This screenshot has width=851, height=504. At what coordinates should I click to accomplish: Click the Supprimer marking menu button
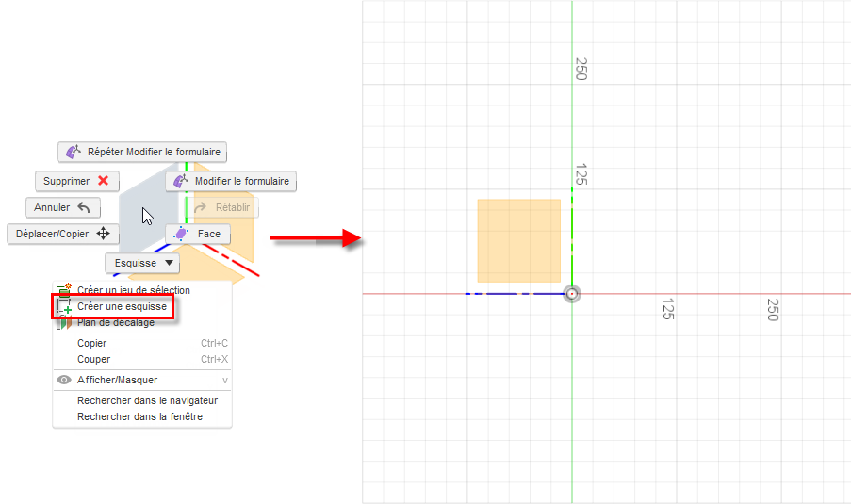coord(77,181)
